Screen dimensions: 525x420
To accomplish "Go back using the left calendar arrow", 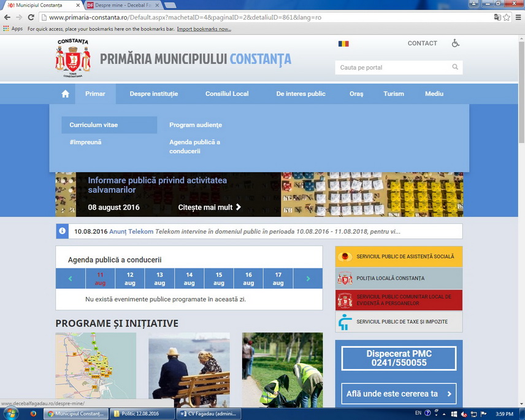I will click(70, 278).
